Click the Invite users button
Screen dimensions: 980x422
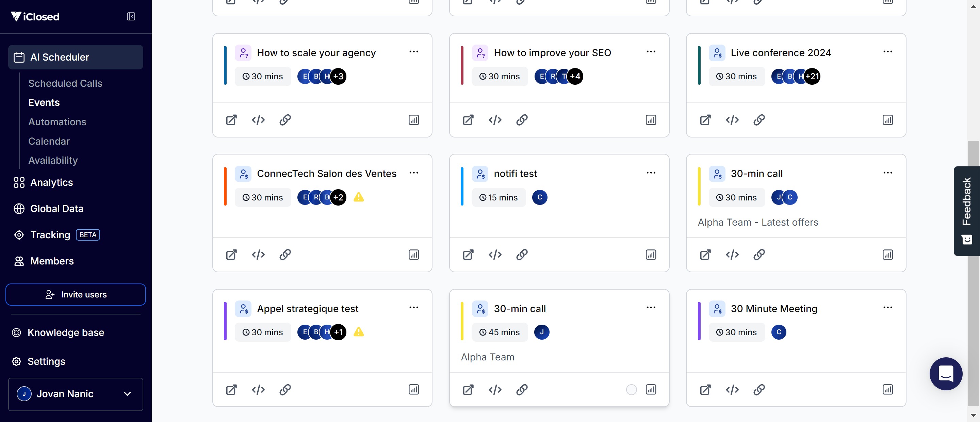click(75, 294)
